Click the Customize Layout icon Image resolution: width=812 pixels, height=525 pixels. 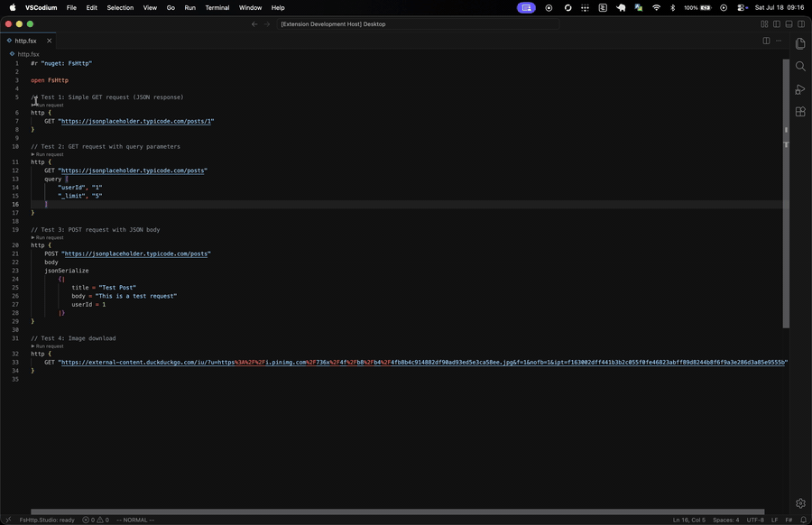click(x=764, y=23)
